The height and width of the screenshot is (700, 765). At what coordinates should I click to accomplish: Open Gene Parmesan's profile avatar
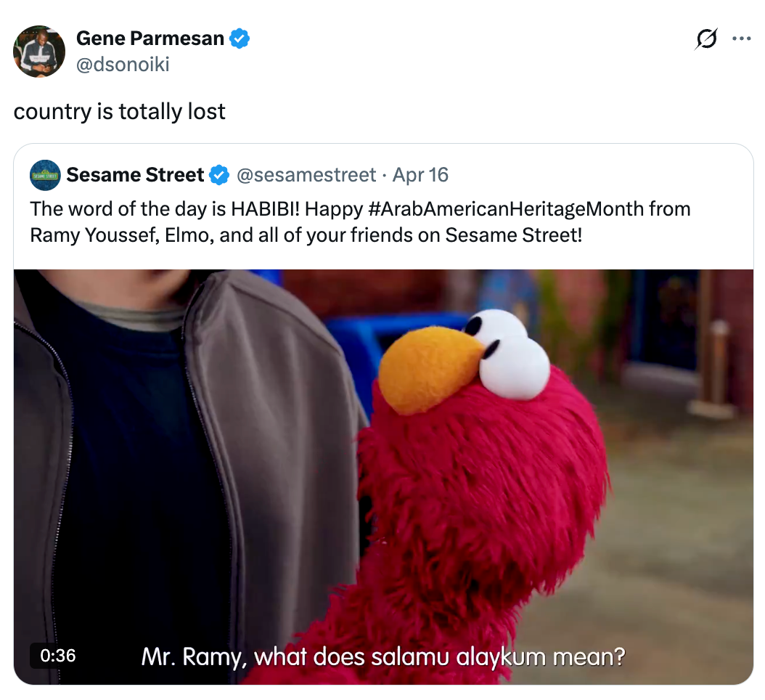pos(39,52)
